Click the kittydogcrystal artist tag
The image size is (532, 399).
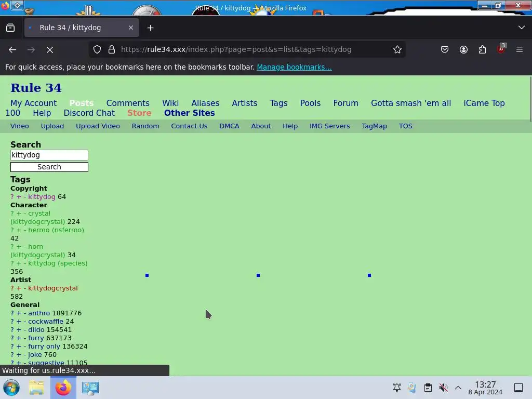coord(53,288)
